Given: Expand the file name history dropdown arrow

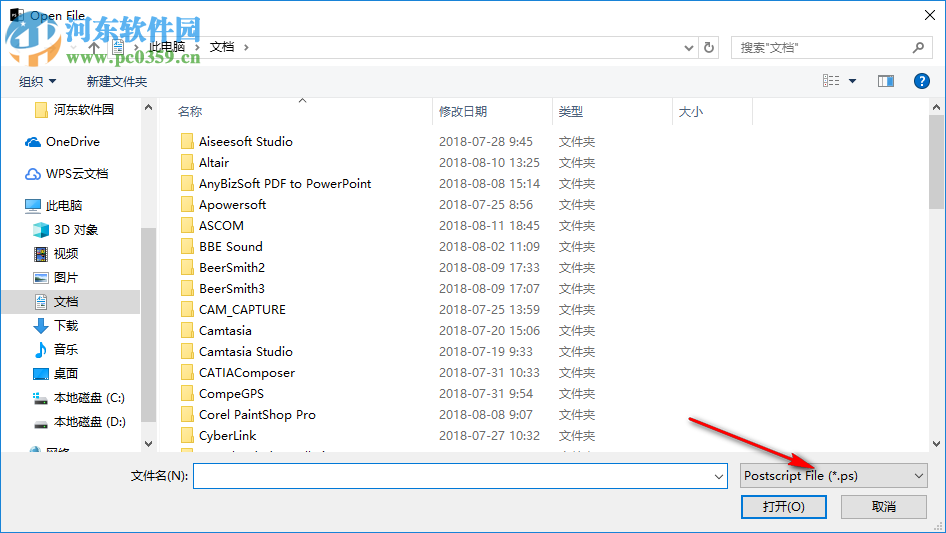Looking at the screenshot, I should tap(719, 476).
